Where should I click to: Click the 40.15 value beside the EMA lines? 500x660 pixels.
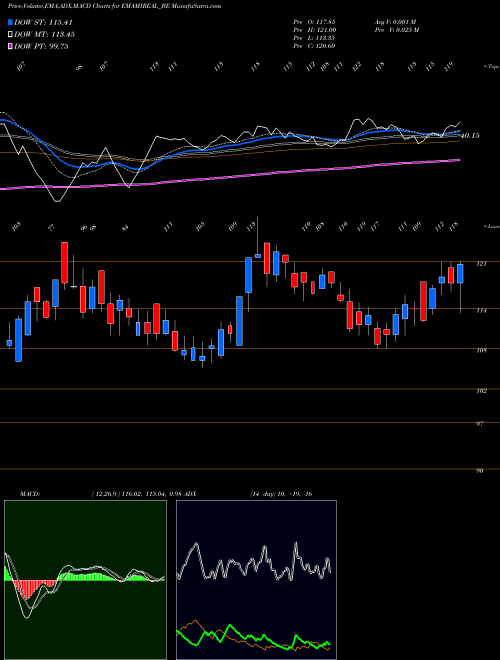coord(470,136)
